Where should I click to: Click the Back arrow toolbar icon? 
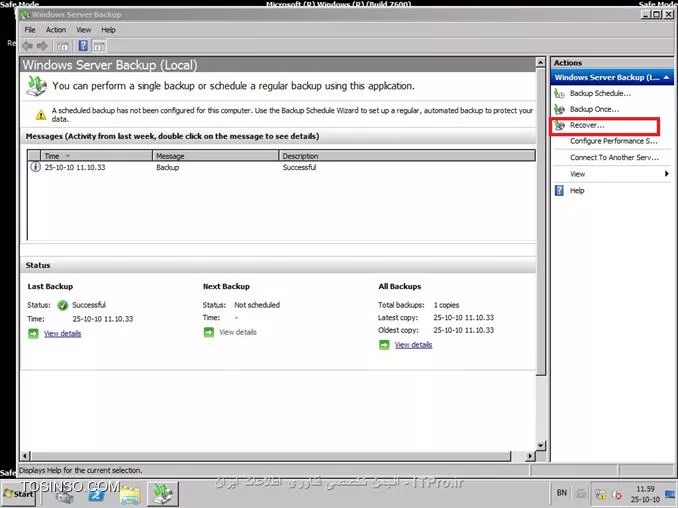(x=28, y=46)
